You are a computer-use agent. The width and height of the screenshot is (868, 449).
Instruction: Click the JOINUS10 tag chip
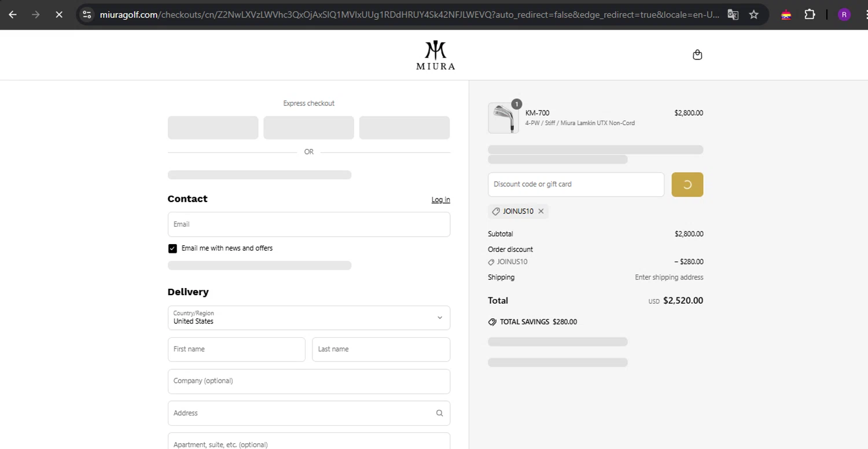click(x=518, y=211)
